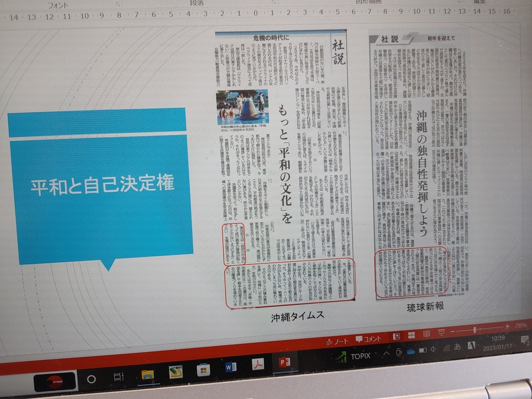
Task: Click the battery status tray icon
Action: [422, 350]
